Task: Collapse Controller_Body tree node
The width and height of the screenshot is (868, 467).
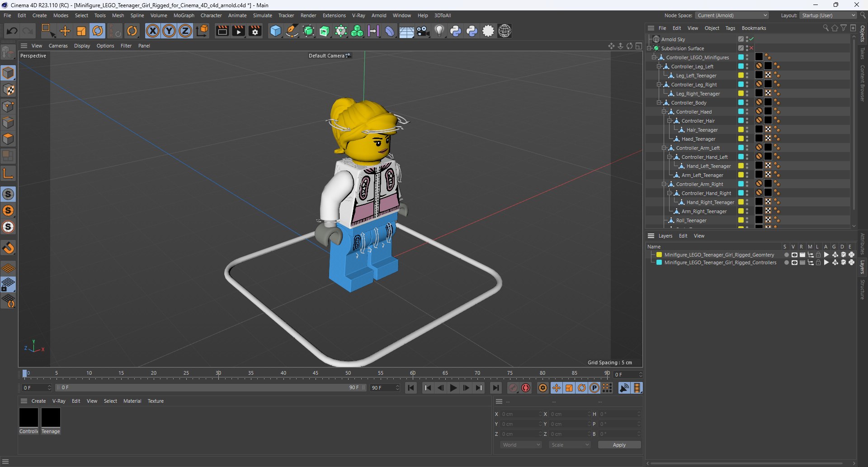Action: [x=659, y=103]
